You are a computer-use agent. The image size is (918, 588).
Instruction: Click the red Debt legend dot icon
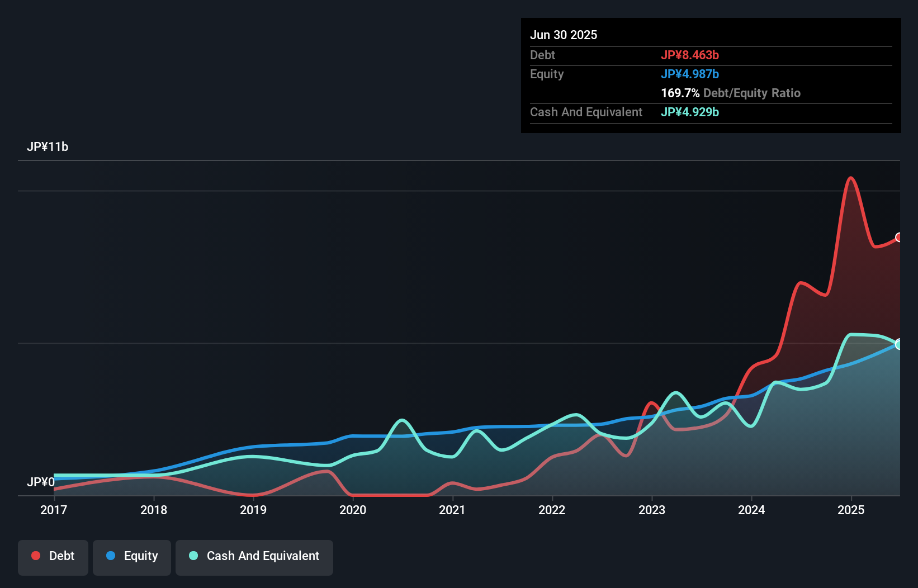point(35,556)
